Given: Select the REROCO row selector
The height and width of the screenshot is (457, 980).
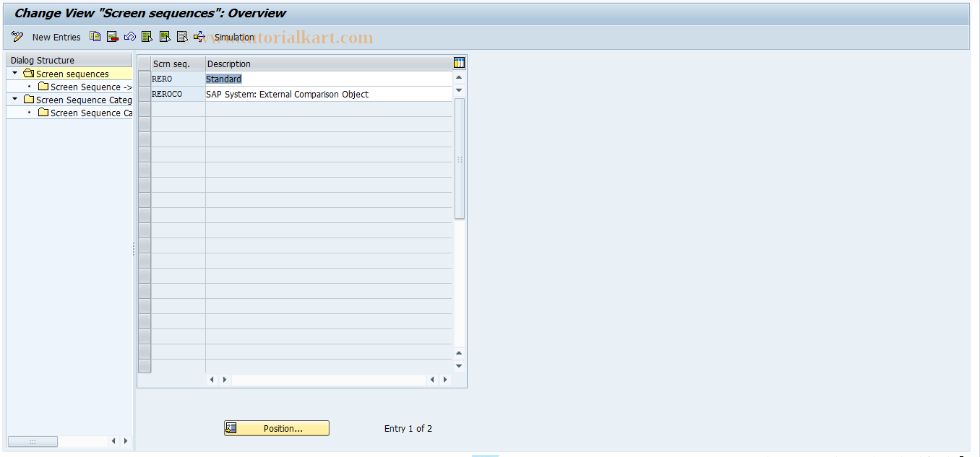Looking at the screenshot, I should (145, 94).
